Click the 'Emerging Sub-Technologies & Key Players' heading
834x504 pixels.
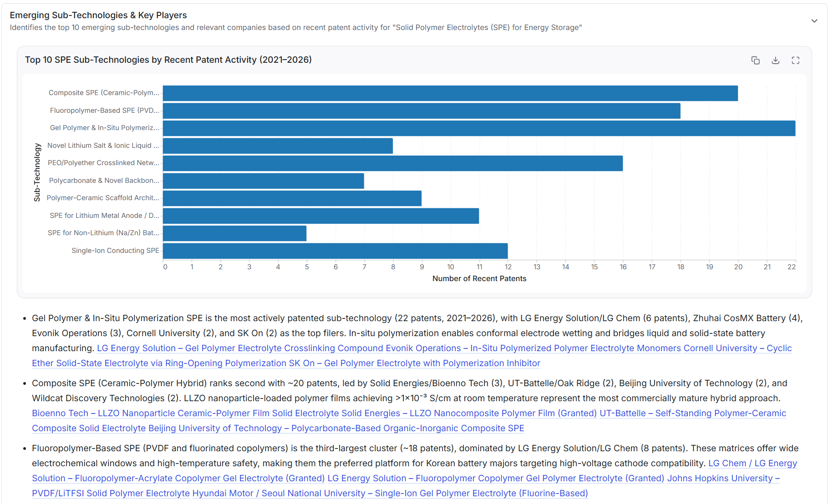pyautogui.click(x=98, y=15)
